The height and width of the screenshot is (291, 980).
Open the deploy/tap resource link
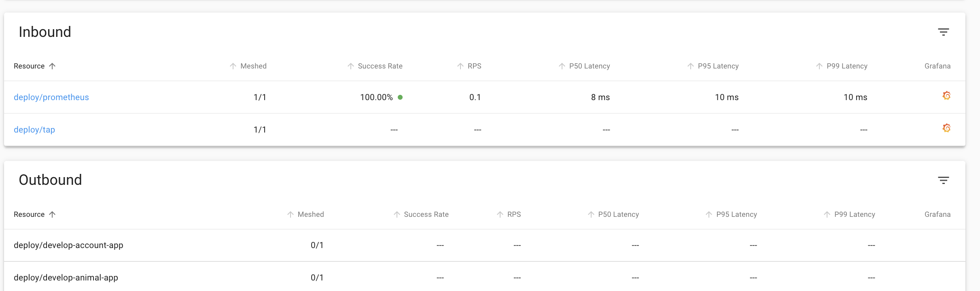[x=34, y=130]
